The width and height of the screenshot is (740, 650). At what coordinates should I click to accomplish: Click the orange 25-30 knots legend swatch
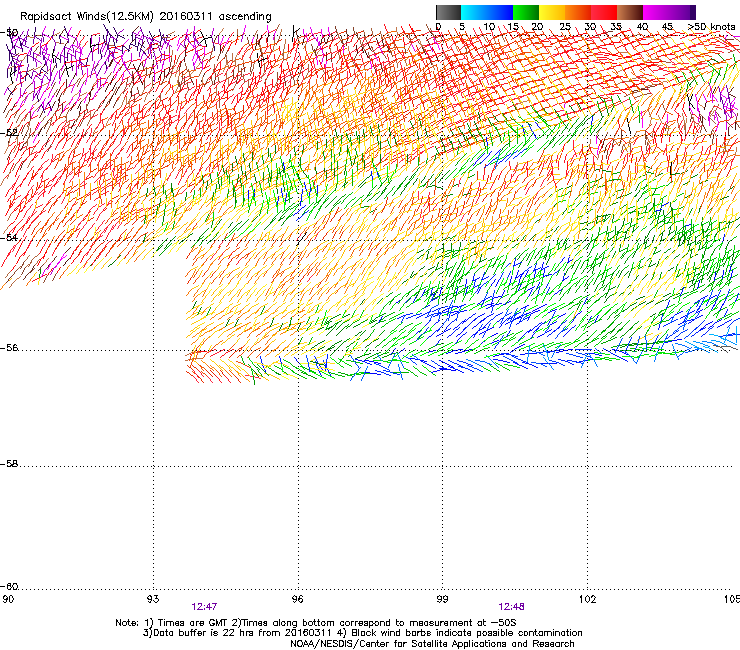pos(578,12)
